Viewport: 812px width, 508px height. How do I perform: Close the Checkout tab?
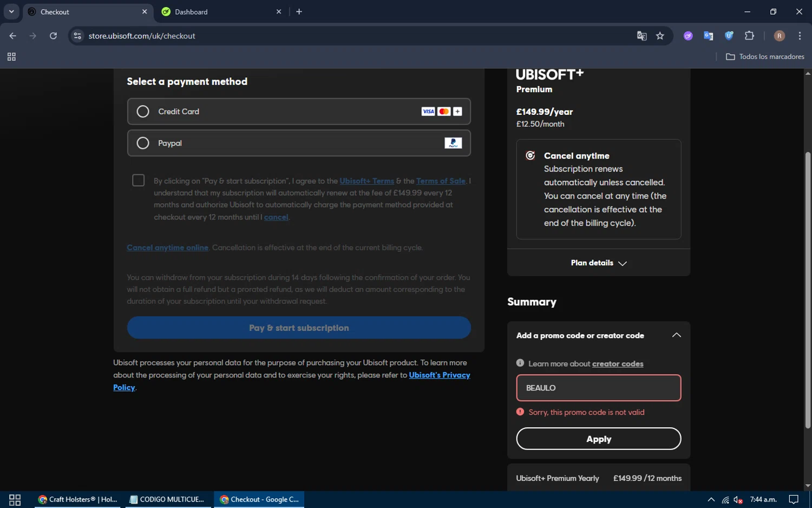tap(145, 12)
